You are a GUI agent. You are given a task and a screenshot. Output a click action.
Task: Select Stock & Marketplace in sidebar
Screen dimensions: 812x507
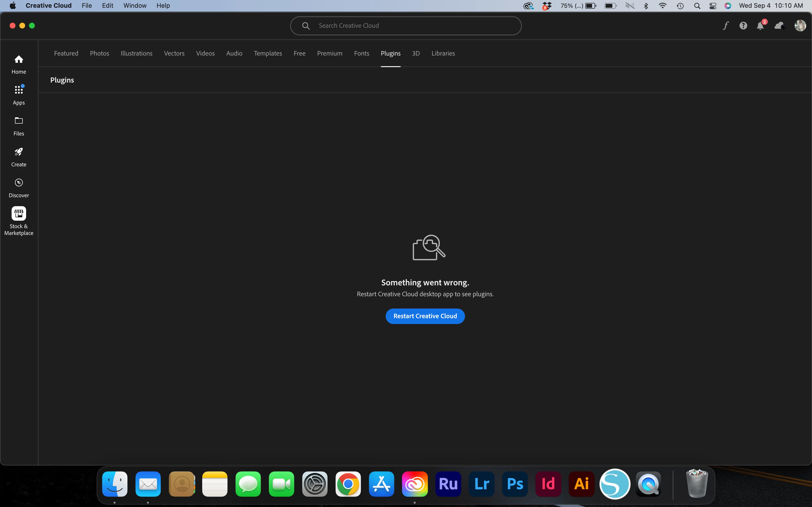coord(19,221)
